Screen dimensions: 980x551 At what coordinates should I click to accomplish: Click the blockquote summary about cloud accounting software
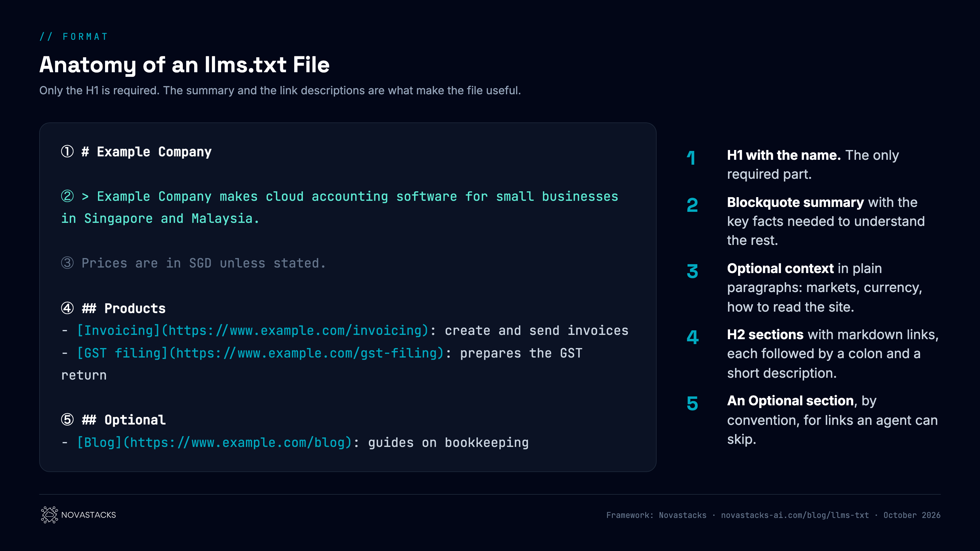click(340, 207)
